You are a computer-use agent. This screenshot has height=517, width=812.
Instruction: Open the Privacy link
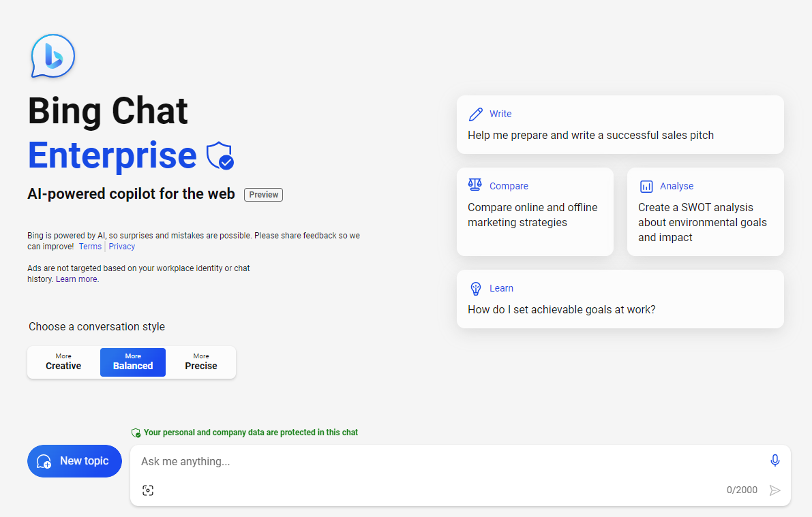pyautogui.click(x=121, y=246)
